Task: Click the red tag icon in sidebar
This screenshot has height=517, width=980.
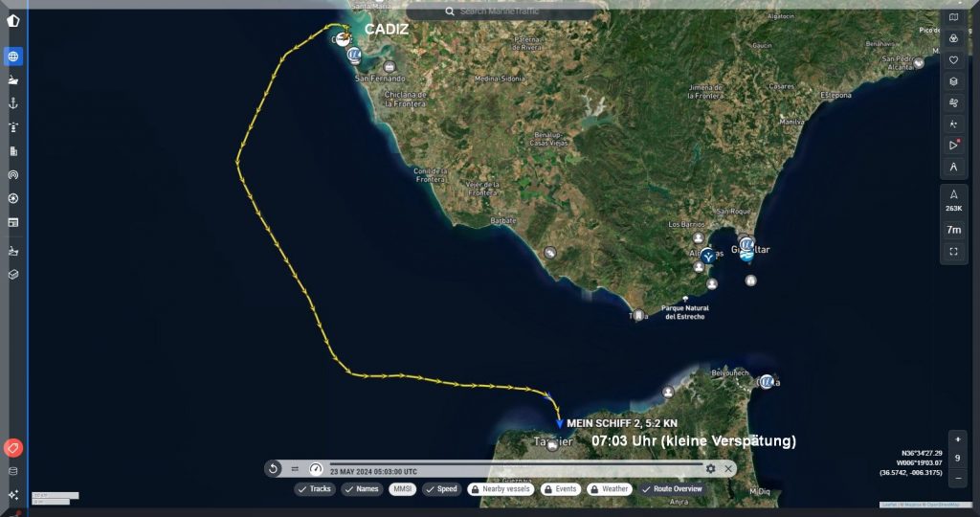Action: [x=13, y=447]
